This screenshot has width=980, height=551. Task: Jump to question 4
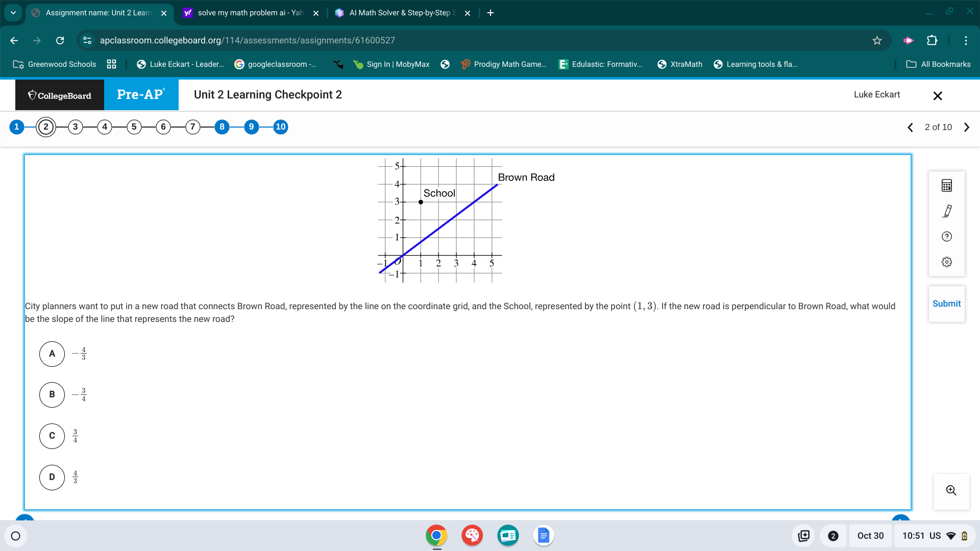[105, 127]
